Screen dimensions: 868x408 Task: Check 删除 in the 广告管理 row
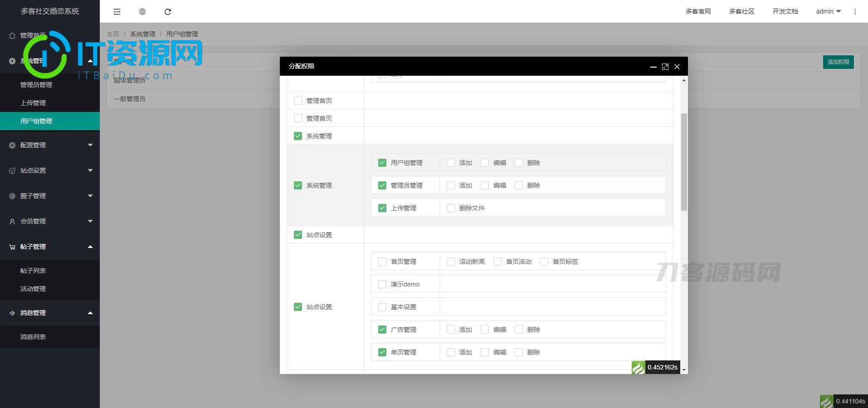pyautogui.click(x=519, y=330)
